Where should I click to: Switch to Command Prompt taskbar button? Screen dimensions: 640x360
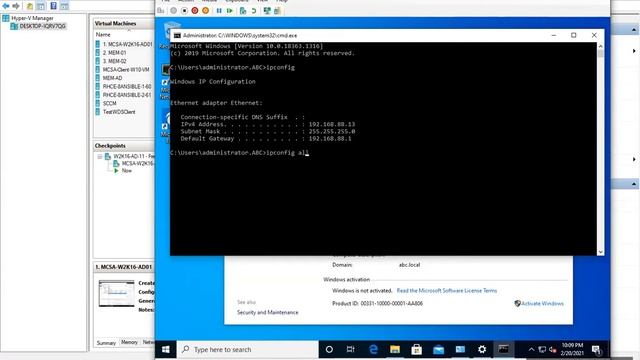[504, 349]
